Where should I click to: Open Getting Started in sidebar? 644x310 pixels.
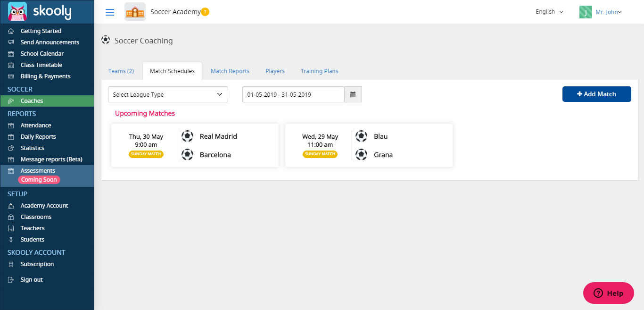[41, 31]
